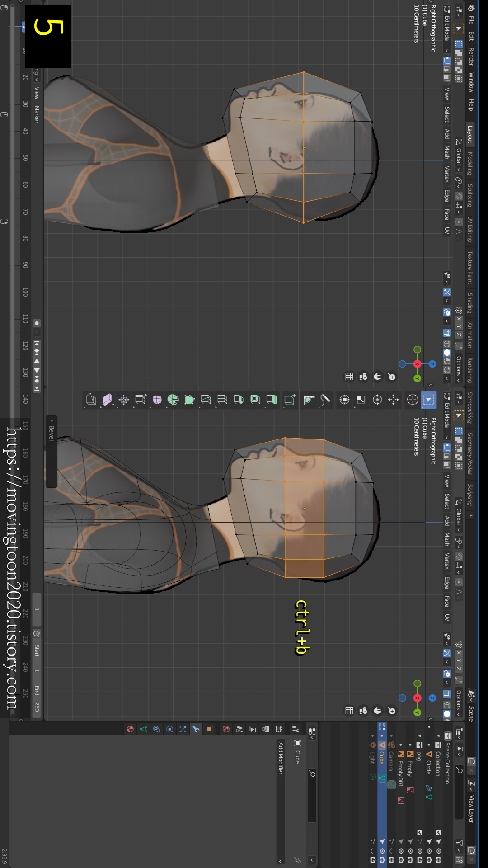Select the Annotate tool
The height and width of the screenshot is (868, 488).
pos(325,400)
